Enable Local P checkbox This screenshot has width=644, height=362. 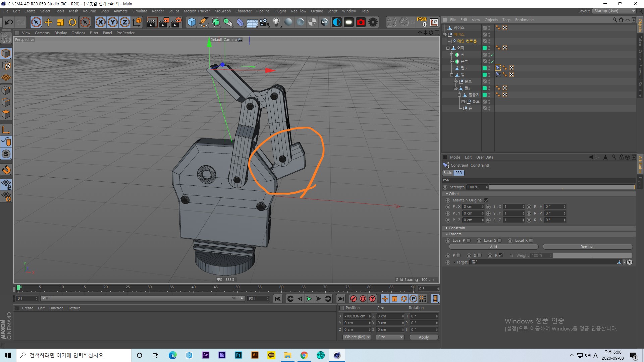pos(469,240)
